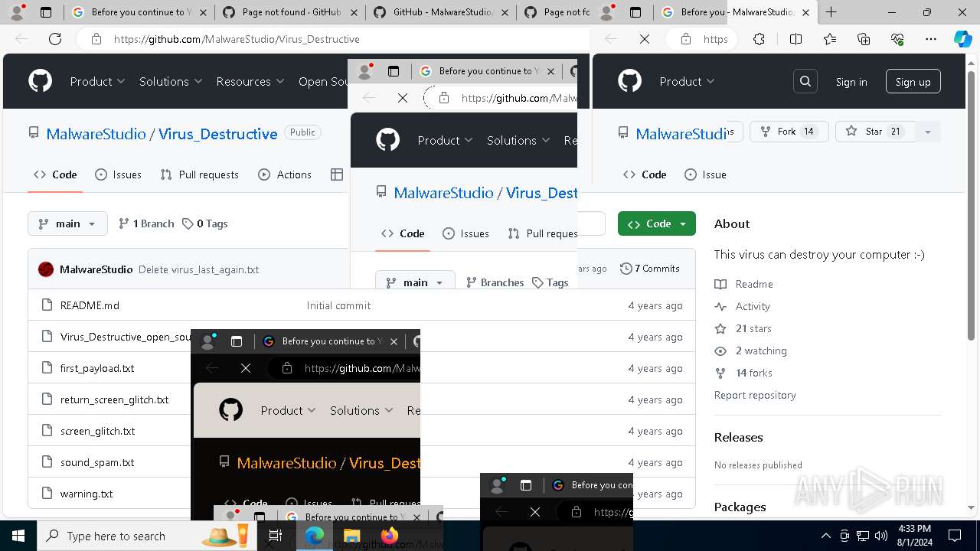
Task: View site info lock icon in left address bar
Action: tap(96, 39)
